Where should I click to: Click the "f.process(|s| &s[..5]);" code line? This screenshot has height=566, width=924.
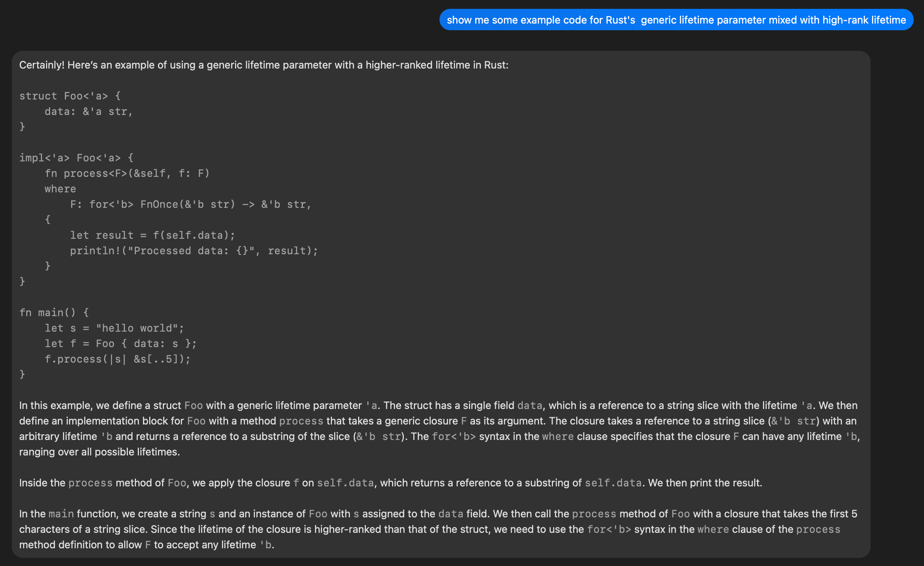click(117, 359)
